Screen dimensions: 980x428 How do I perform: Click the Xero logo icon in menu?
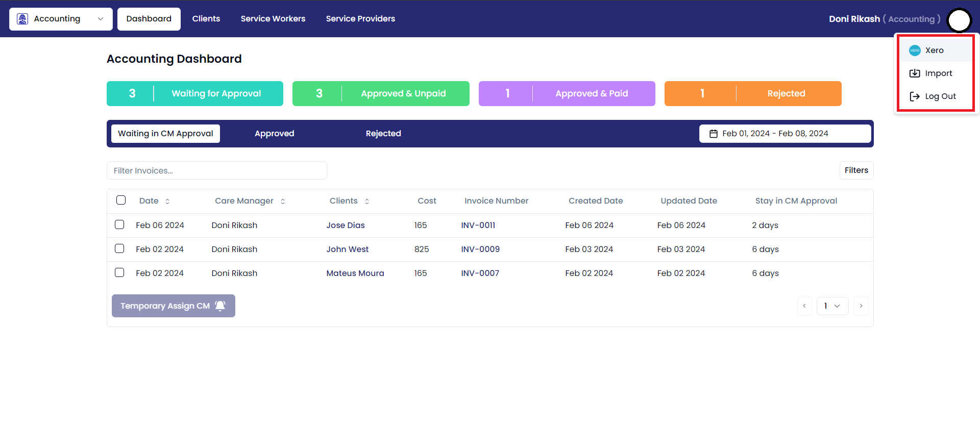[x=915, y=50]
